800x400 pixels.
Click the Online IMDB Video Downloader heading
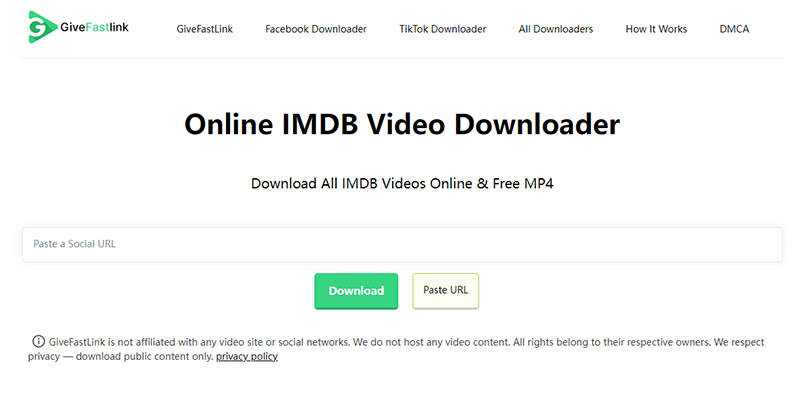coord(402,124)
